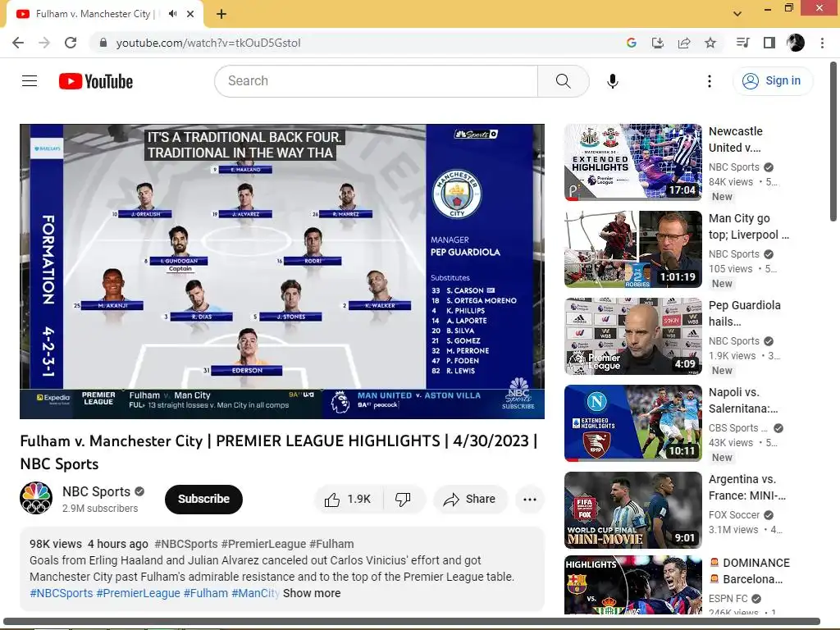840x630 pixels.
Task: Open Napoli vs. Salernitana video thumbnail
Action: [x=632, y=423]
